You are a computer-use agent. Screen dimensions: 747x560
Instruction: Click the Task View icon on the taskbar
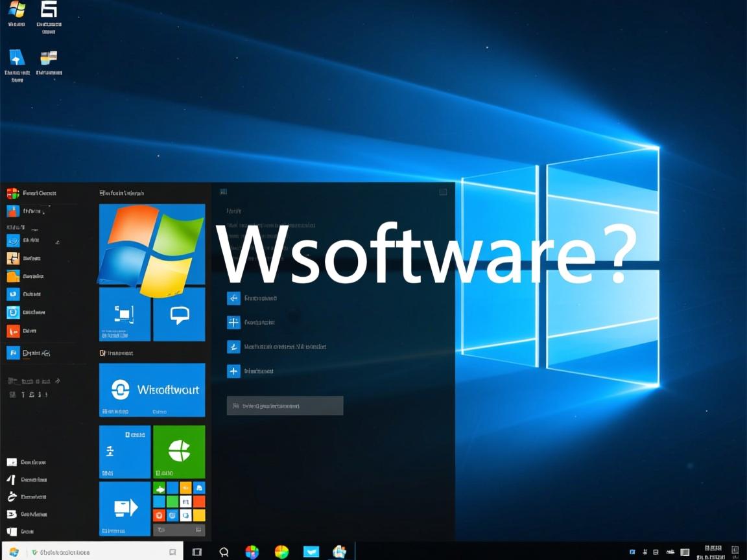click(196, 552)
